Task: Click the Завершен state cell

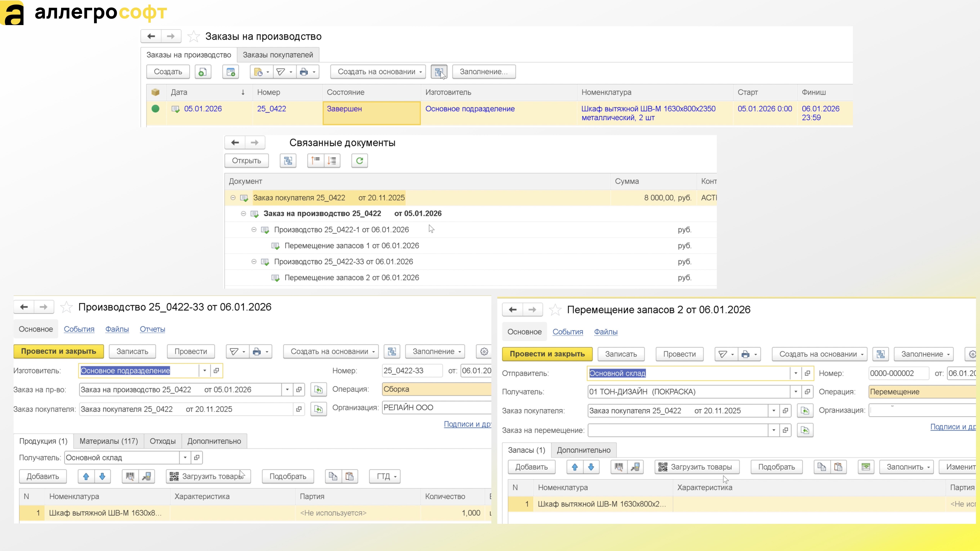Action: 371,113
